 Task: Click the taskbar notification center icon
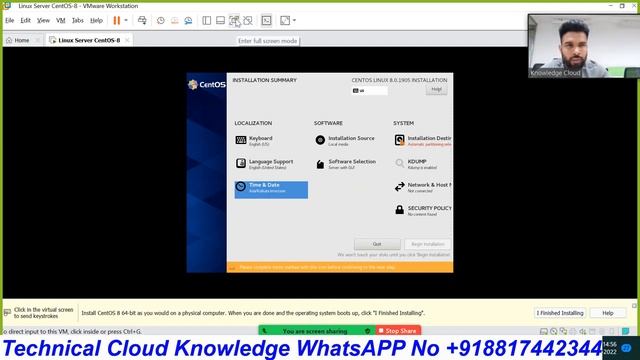(x=627, y=348)
